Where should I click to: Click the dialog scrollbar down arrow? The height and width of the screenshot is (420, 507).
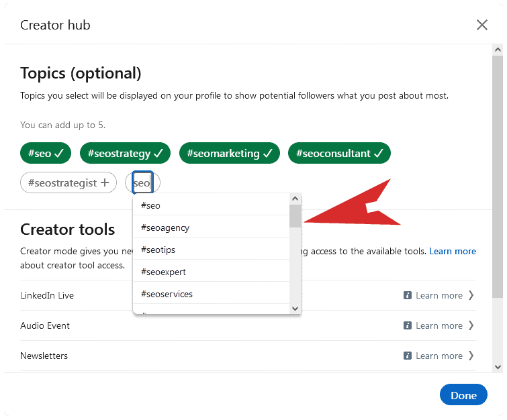[498, 367]
